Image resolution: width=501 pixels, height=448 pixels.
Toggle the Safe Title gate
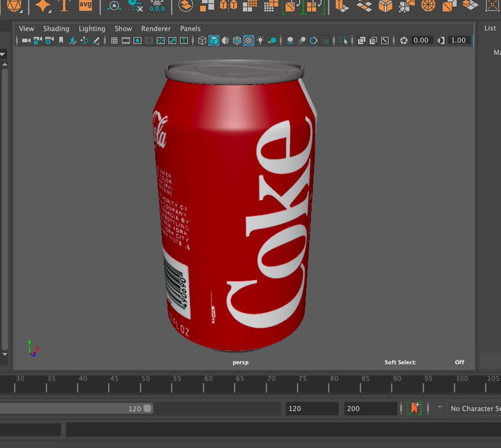pyautogui.click(x=184, y=40)
